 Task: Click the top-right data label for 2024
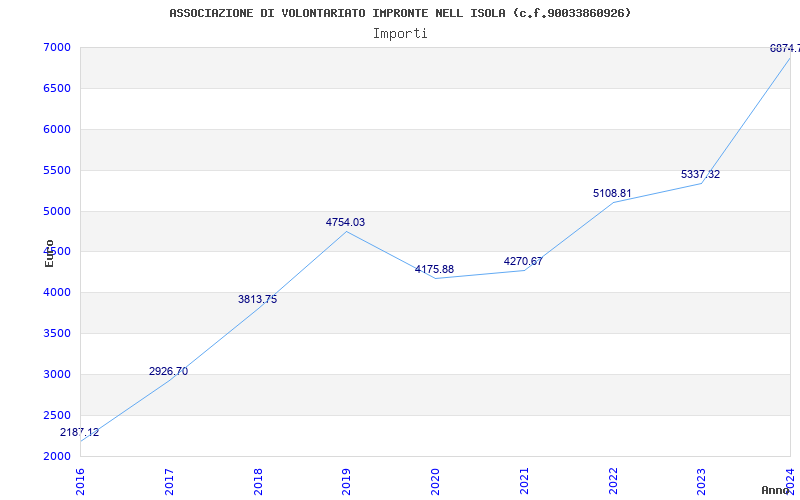pos(785,48)
